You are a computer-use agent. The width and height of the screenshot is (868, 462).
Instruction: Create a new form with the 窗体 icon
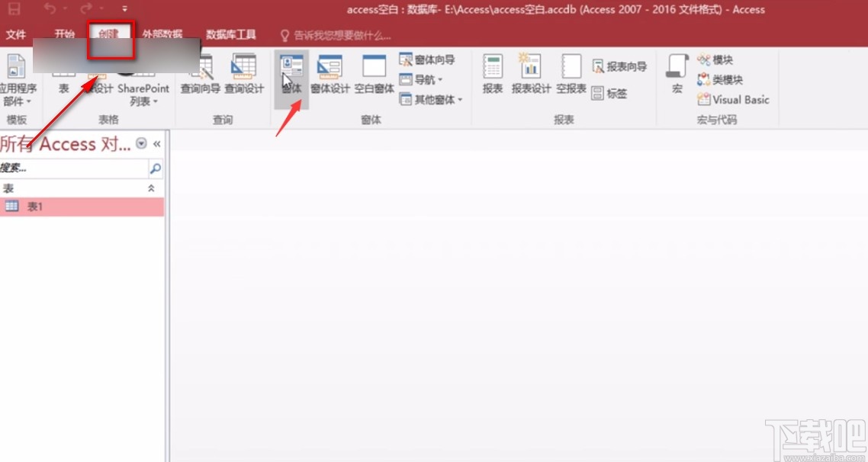coord(291,74)
